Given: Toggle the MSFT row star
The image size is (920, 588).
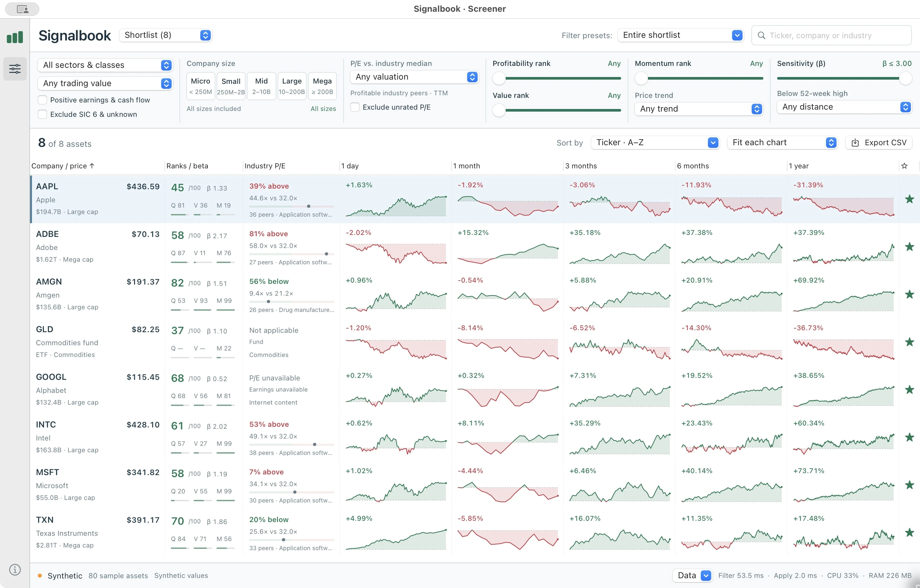Looking at the screenshot, I should (x=909, y=485).
